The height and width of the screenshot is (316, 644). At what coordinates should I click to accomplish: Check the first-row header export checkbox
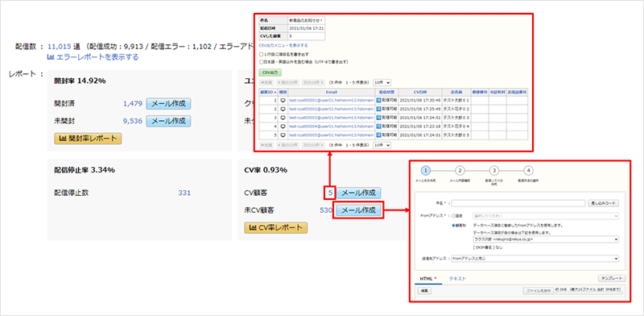[261, 54]
